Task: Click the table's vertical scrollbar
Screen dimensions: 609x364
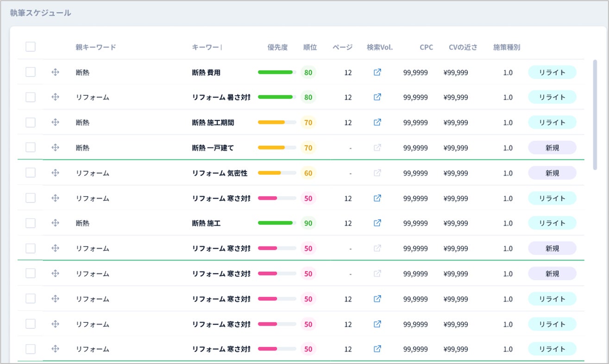Action: coord(595,115)
